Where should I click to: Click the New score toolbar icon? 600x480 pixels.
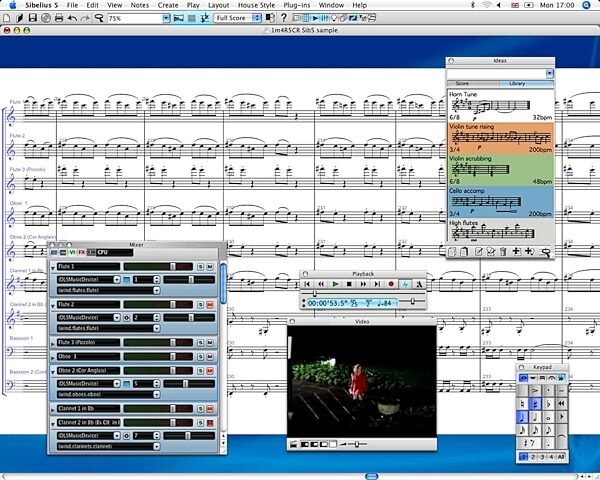click(7, 18)
